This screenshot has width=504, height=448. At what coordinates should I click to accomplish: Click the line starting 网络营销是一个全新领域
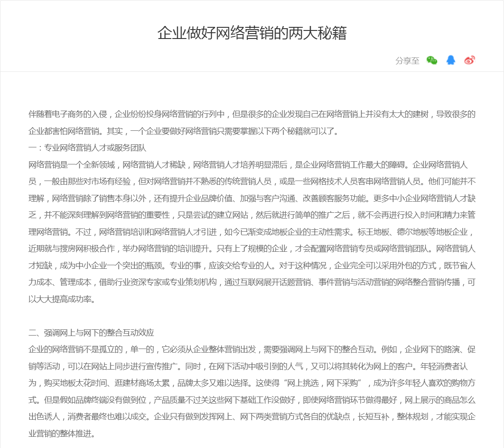(x=248, y=164)
